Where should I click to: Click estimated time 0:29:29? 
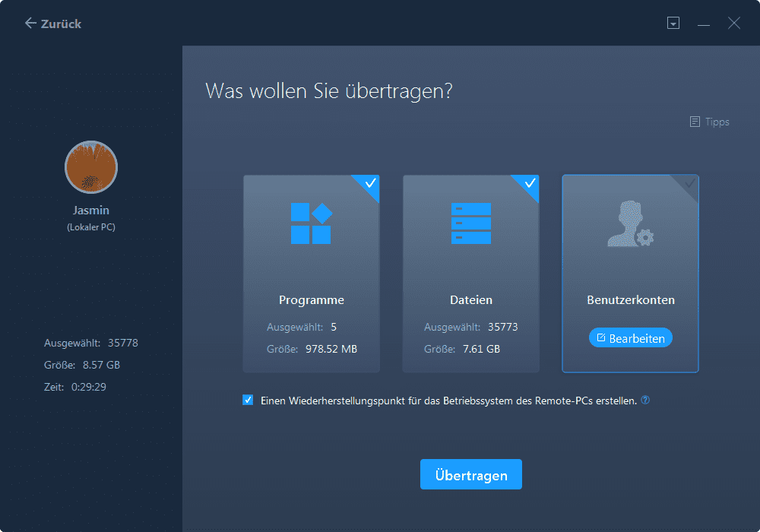point(89,387)
